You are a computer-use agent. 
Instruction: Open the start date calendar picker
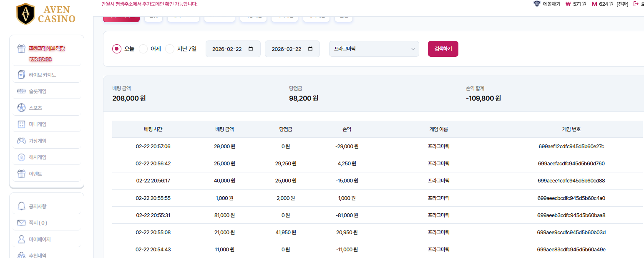[251, 49]
